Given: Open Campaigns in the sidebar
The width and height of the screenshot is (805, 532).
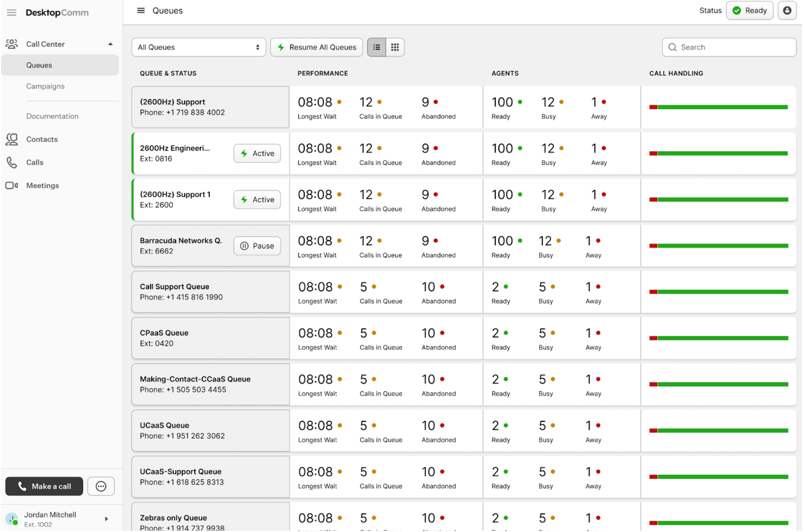Looking at the screenshot, I should pos(45,86).
